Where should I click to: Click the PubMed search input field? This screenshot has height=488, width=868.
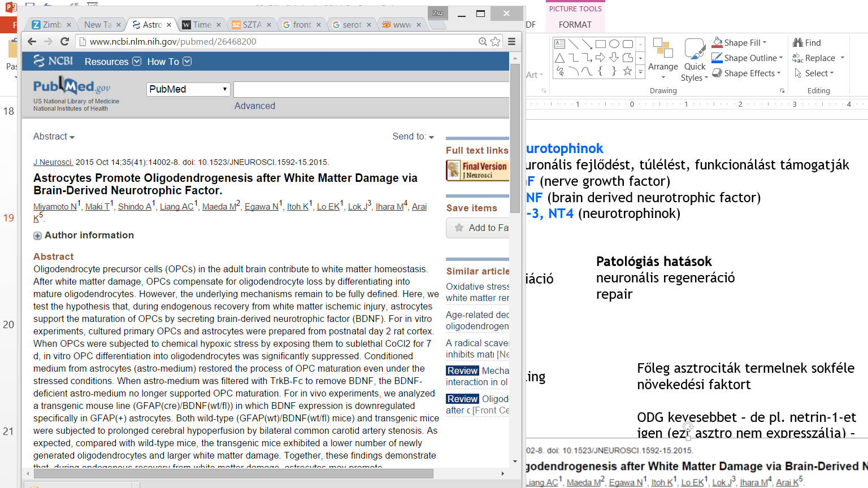point(371,89)
